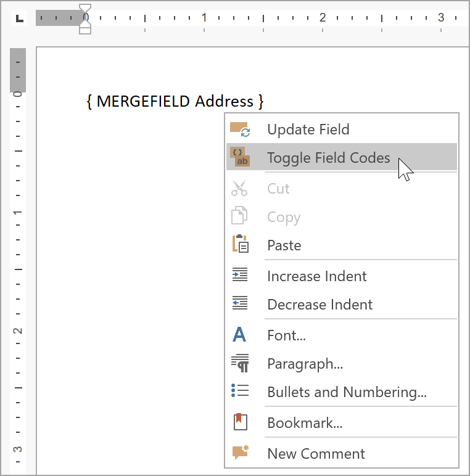
Task: Open the Font... dialog entry
Action: click(286, 335)
